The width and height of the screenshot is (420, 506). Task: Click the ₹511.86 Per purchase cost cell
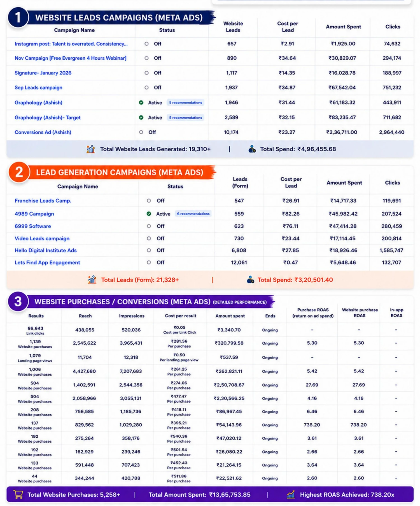coord(179,479)
